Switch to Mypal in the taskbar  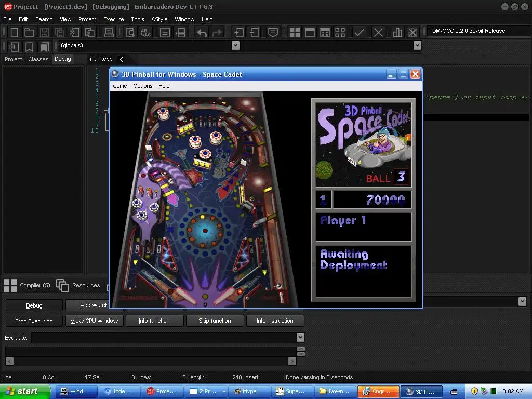(249, 391)
